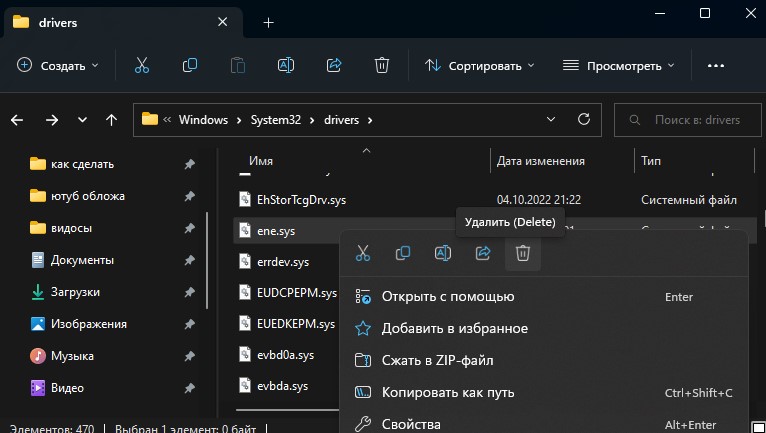This screenshot has height=433, width=766.
Task: Choose Копировать как путь from context menu
Action: (544, 392)
